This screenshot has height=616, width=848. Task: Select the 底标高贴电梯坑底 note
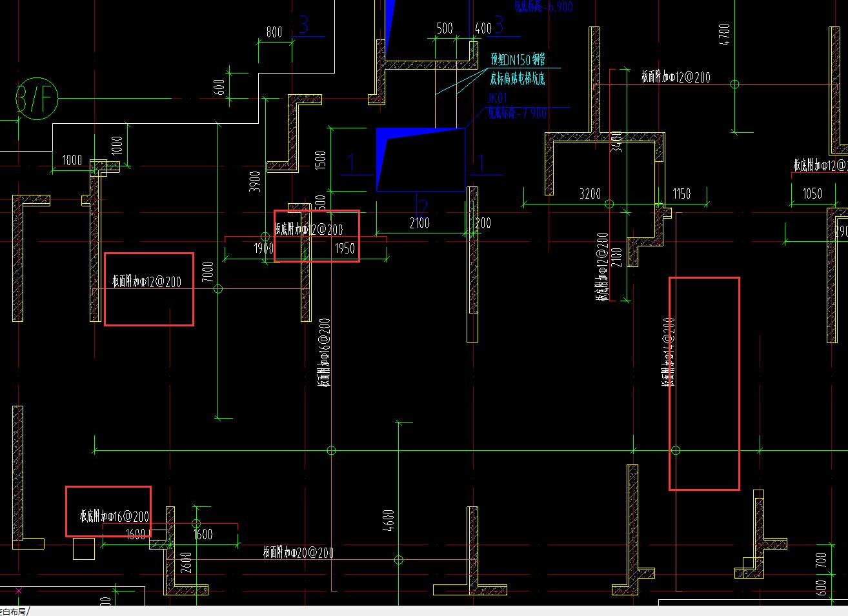coord(518,79)
